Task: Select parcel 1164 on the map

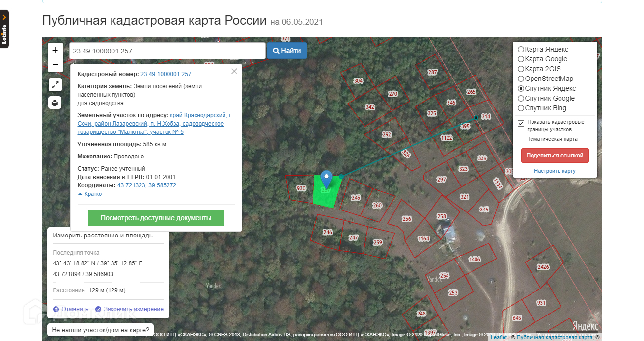Action: [x=423, y=239]
